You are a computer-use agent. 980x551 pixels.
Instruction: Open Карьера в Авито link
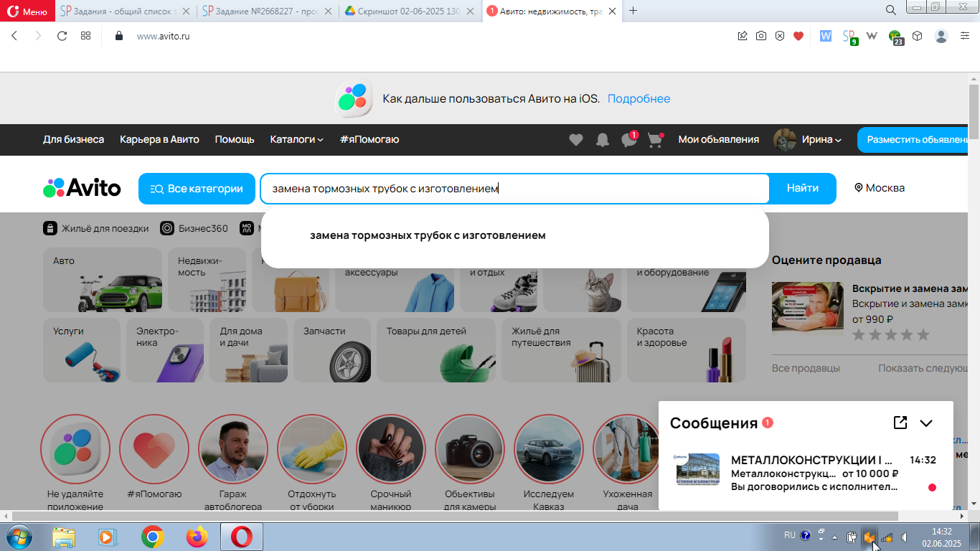tap(159, 139)
